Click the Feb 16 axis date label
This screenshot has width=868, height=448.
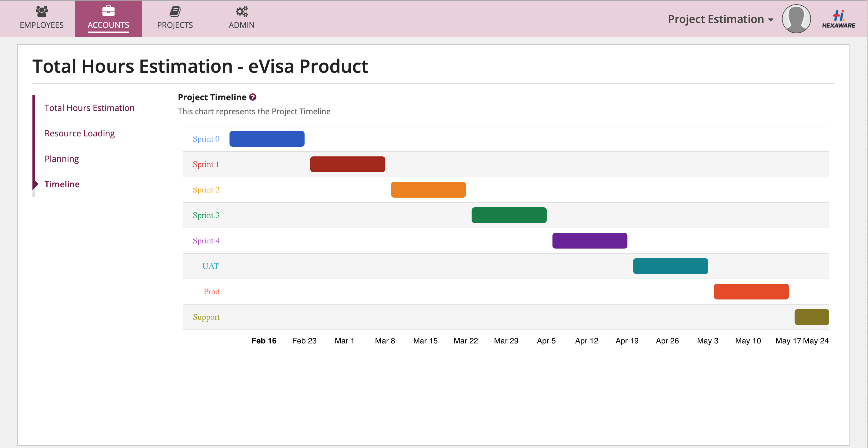264,341
